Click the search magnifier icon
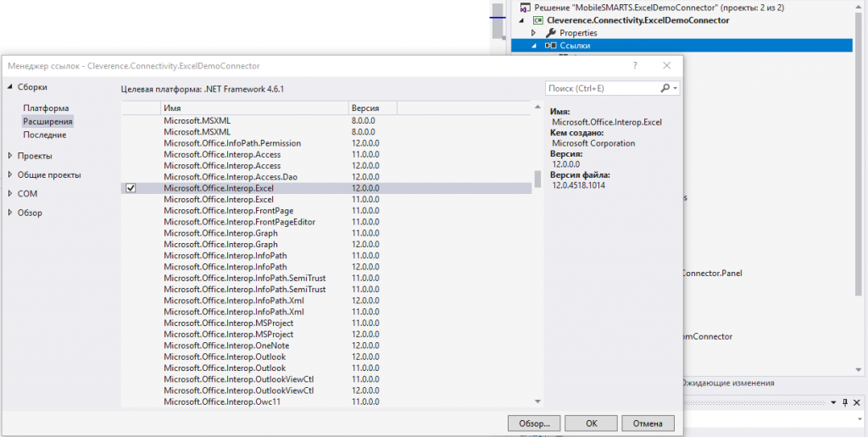868x437 pixels. point(665,88)
